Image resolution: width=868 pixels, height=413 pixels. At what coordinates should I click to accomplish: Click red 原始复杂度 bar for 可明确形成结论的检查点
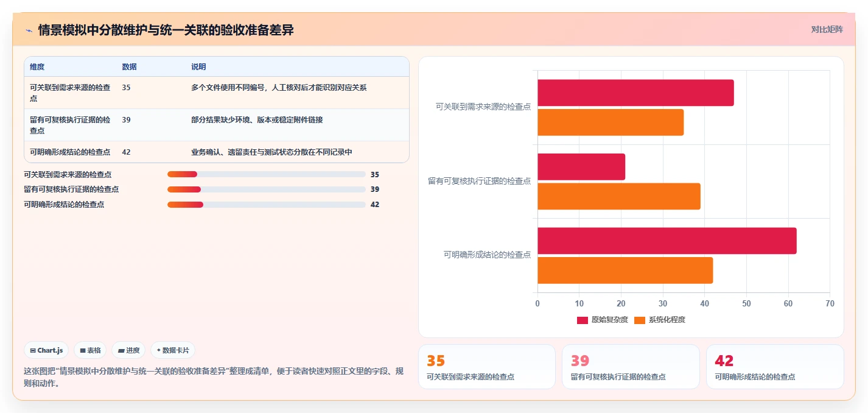pyautogui.click(x=667, y=241)
